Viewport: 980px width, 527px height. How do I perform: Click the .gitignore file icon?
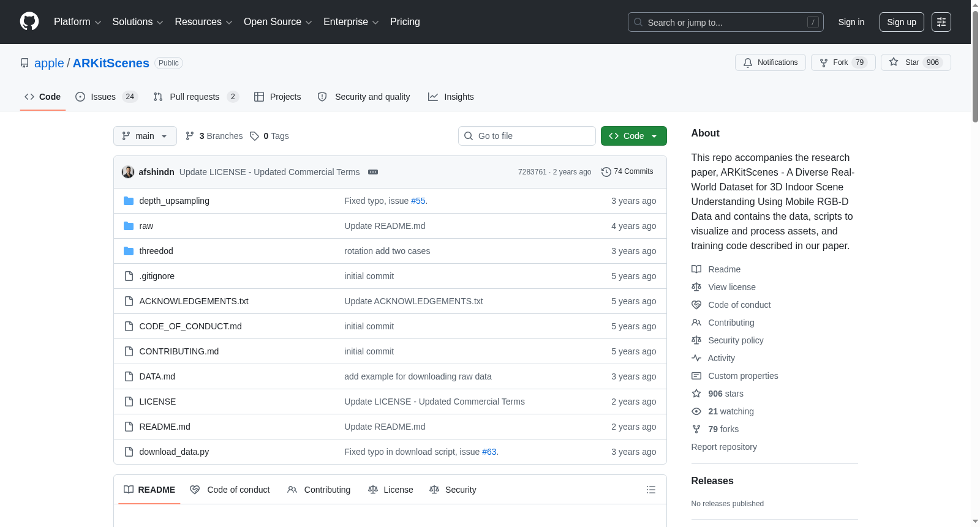tap(129, 276)
